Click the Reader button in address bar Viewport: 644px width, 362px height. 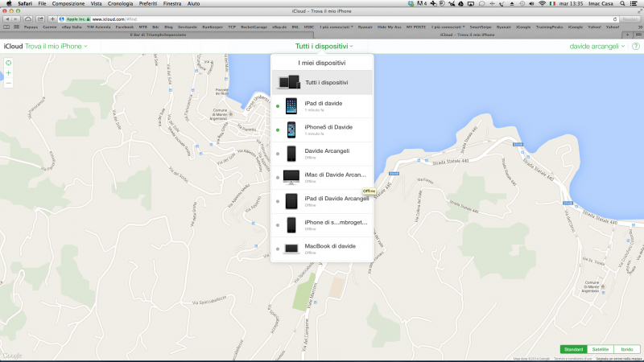(x=630, y=19)
